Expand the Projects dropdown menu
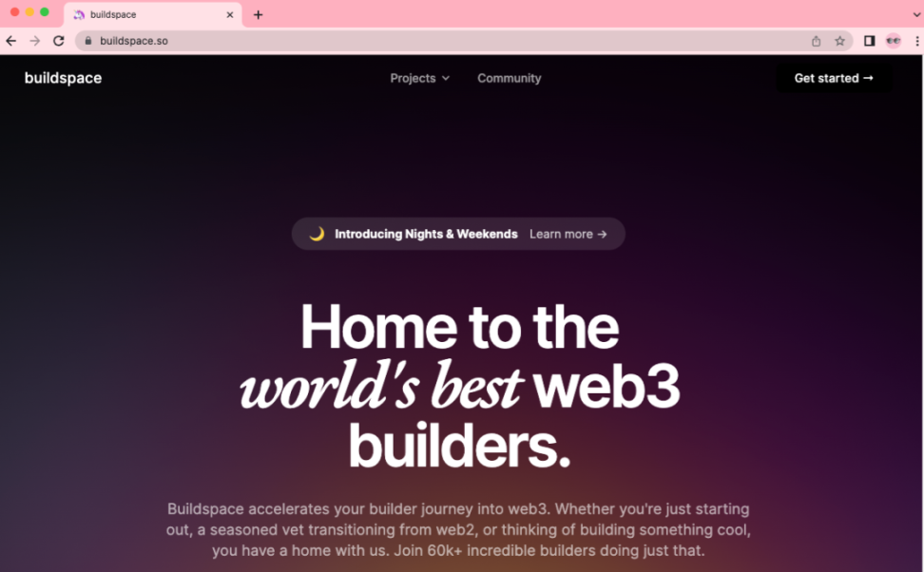The image size is (924, 572). click(419, 78)
